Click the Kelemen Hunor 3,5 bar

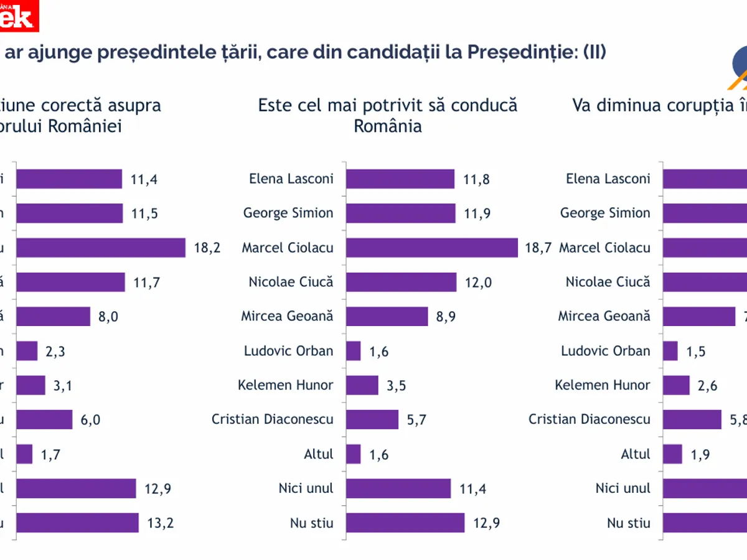point(362,385)
